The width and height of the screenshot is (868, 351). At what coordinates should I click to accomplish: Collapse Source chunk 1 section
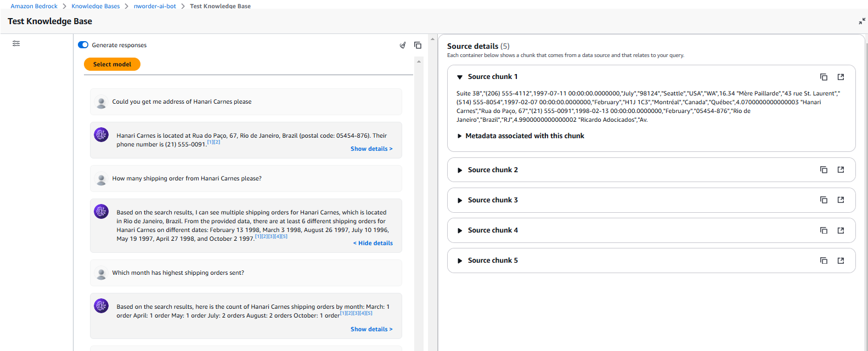(x=460, y=77)
